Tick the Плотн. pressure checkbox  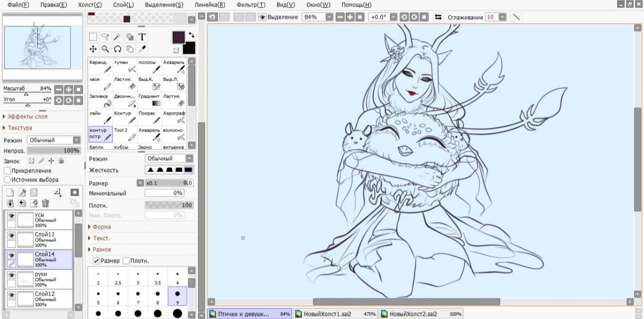point(126,261)
